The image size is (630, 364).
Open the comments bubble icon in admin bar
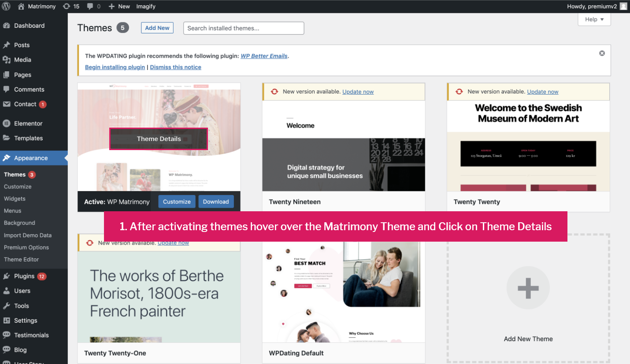point(90,6)
